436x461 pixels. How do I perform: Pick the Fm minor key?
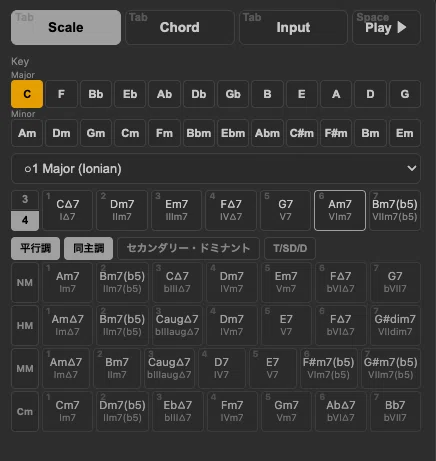click(x=164, y=133)
